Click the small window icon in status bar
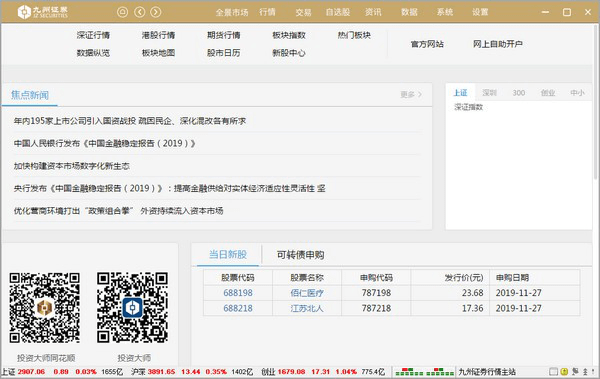Image resolution: width=600 pixels, height=379 pixels. 553,371
